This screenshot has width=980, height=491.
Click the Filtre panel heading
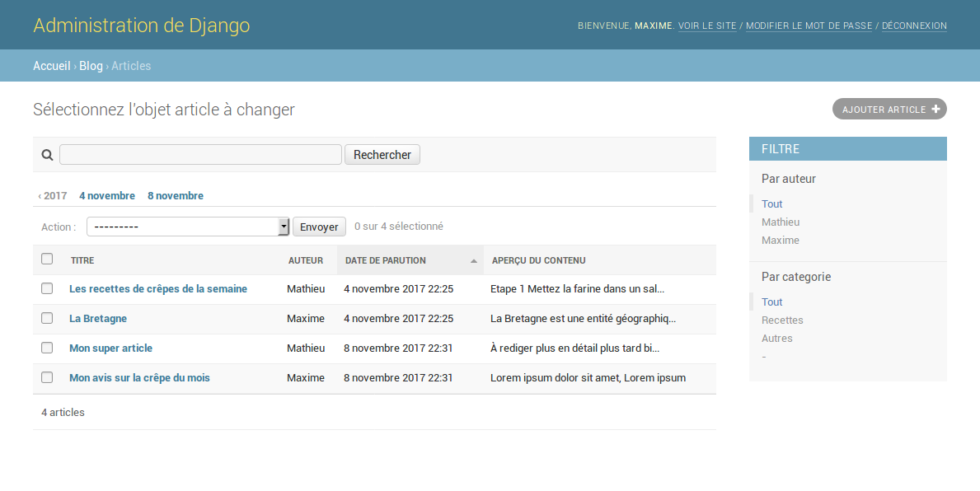click(x=847, y=148)
